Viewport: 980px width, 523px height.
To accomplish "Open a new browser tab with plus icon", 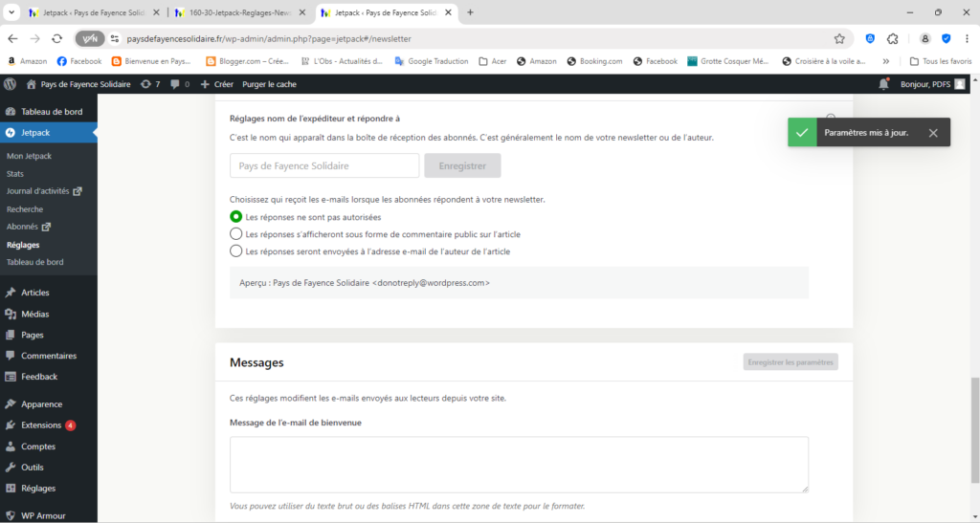I will [470, 12].
